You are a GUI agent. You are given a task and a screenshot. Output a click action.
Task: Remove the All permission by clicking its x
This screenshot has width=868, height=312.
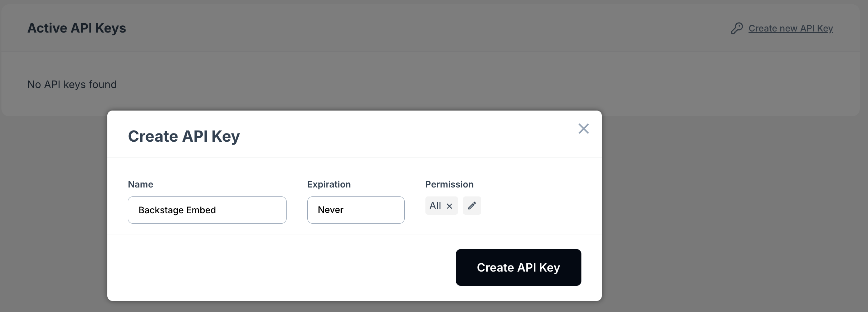coord(450,206)
